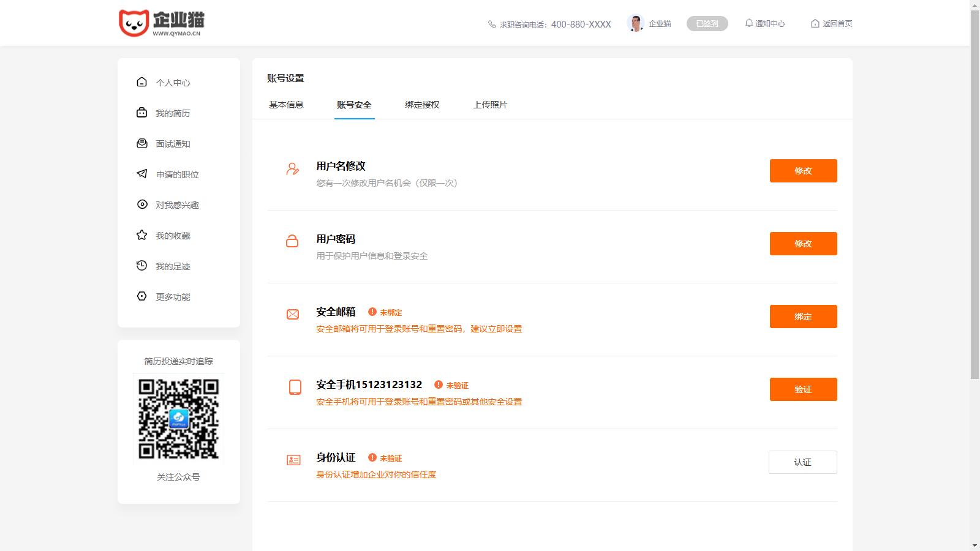The image size is (980, 551).
Task: Switch to the 绑定授权 tab
Action: (422, 105)
